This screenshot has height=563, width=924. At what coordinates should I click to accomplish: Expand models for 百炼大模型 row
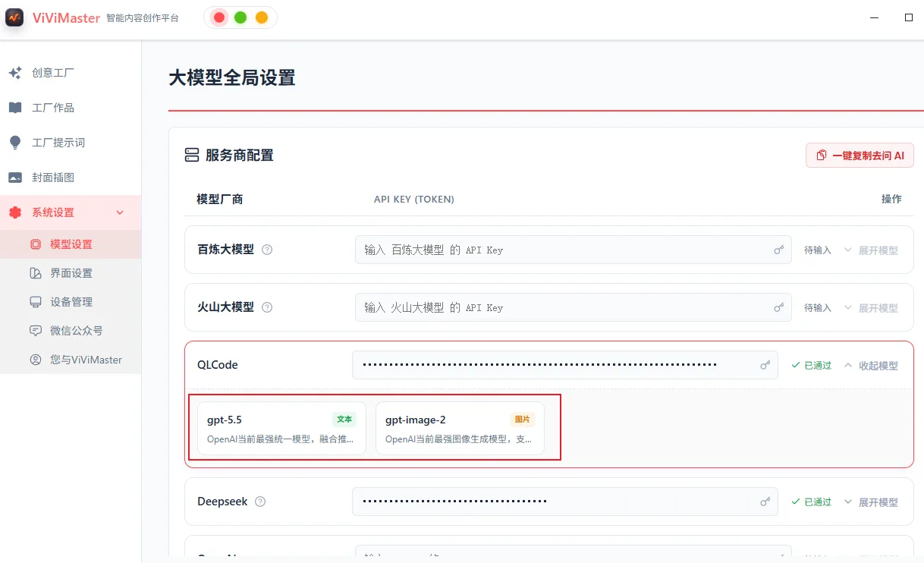871,250
